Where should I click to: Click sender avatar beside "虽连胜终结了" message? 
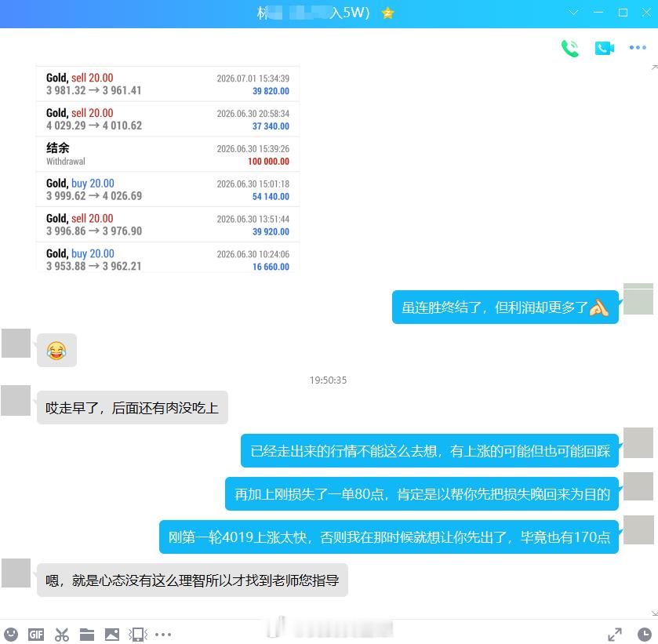tap(638, 299)
